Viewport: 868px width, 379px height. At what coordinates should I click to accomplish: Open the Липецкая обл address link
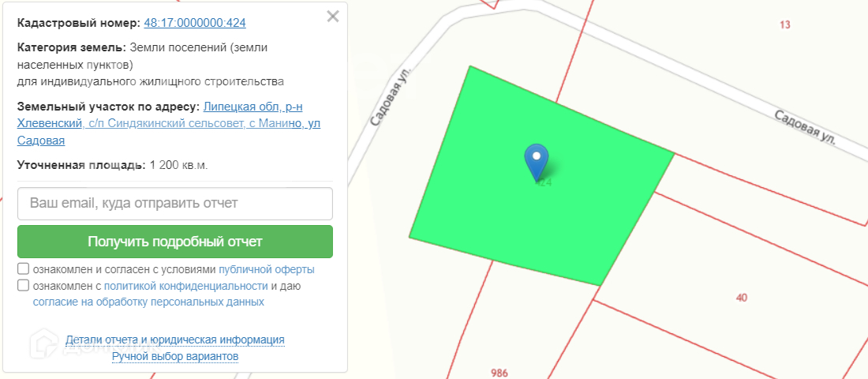pos(169,123)
